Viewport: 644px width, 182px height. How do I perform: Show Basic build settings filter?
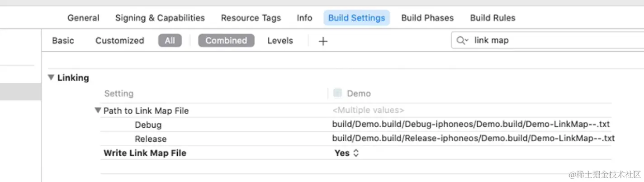click(x=63, y=41)
